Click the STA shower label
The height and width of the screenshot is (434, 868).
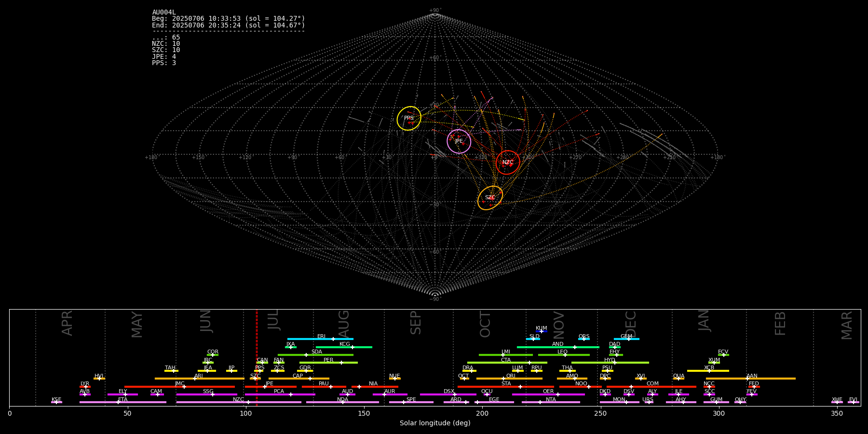(x=506, y=384)
